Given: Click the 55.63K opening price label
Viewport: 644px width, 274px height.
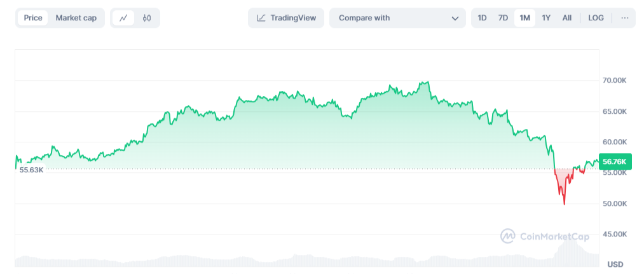Looking at the screenshot, I should pyautogui.click(x=32, y=170).
